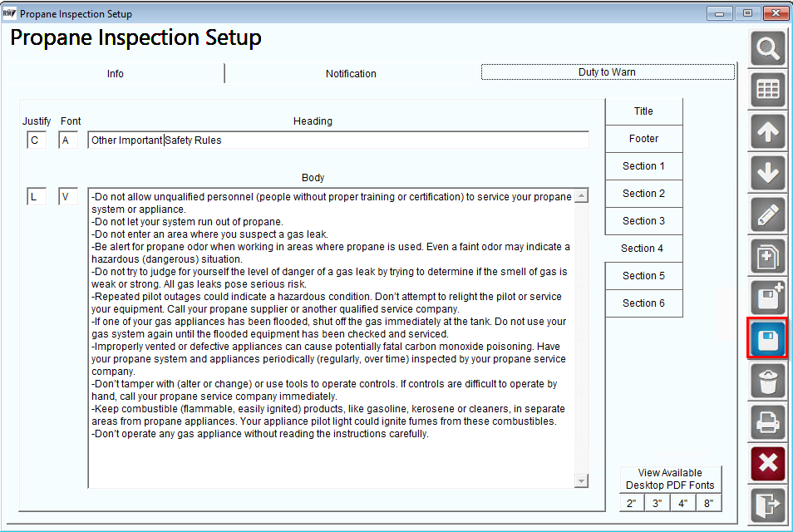This screenshot has height=532, width=793.
Task: Click the body Justify field containing L
Action: 37,196
